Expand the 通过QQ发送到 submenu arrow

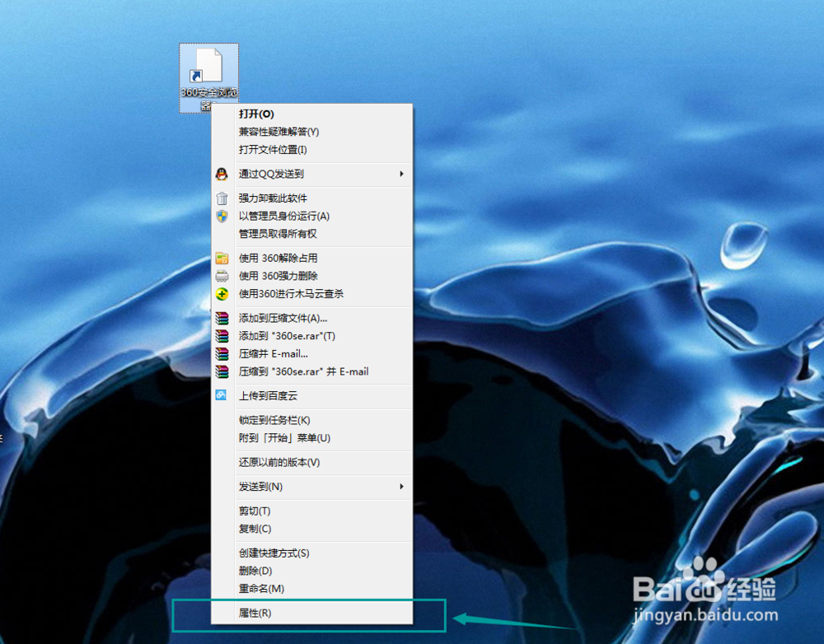(x=401, y=175)
